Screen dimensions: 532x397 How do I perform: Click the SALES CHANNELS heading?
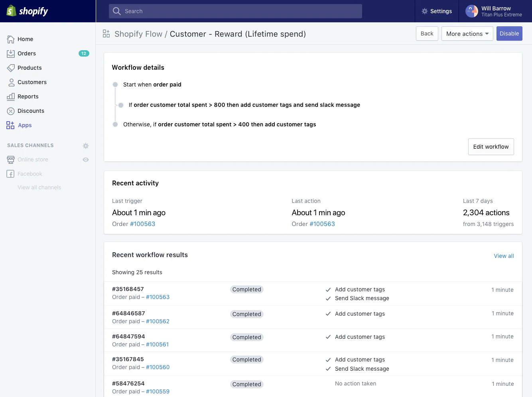pos(30,145)
